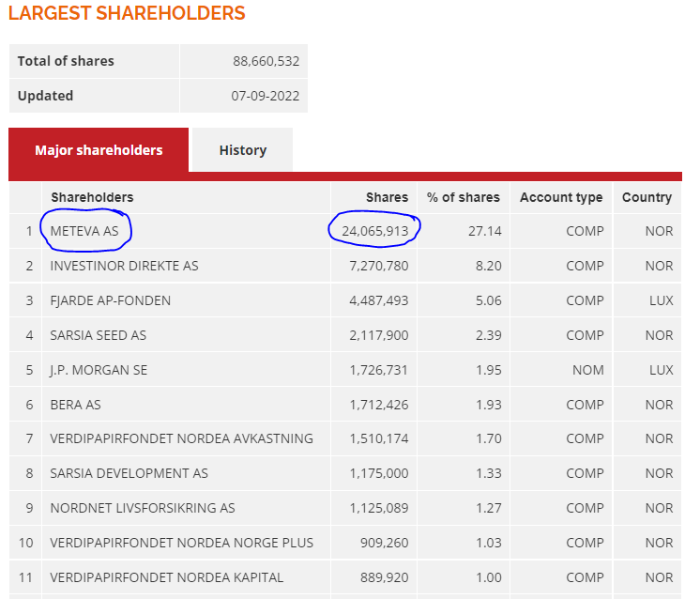Click NOR country in SARSIA SEED AS row
The image size is (700, 599).
[x=659, y=335]
